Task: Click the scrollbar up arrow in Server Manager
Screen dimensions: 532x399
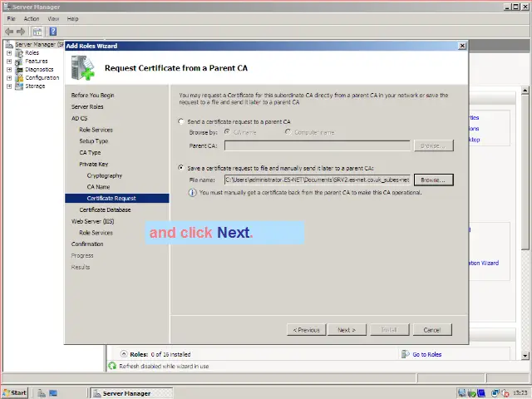Action: click(525, 91)
